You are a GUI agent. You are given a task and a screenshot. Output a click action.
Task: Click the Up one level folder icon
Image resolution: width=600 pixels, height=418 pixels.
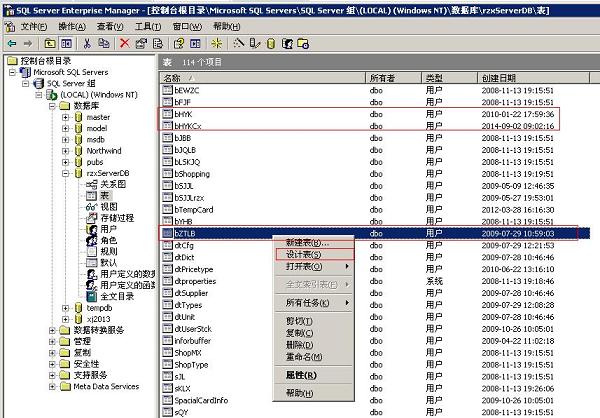pyautogui.click(x=48, y=44)
